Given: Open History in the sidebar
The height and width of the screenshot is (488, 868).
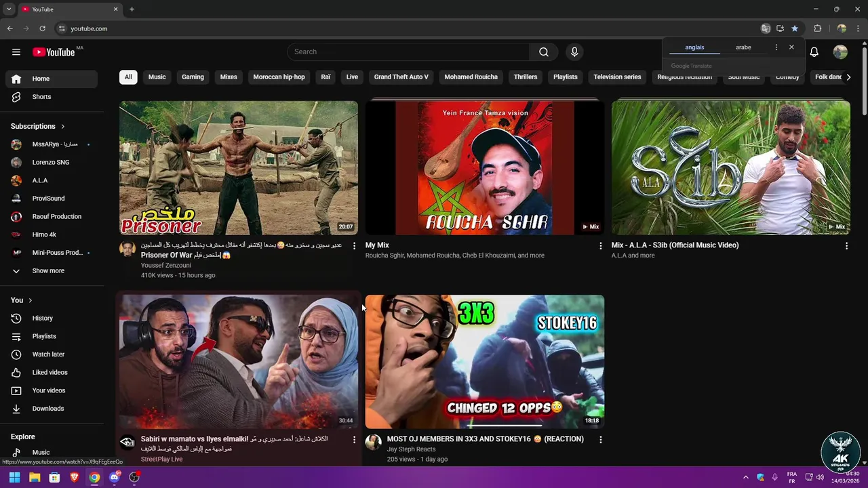Looking at the screenshot, I should click(x=52, y=318).
